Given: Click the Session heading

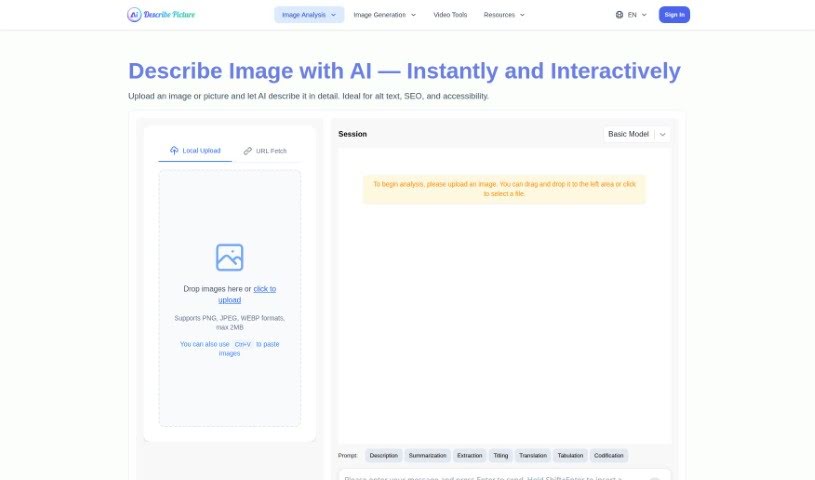Looking at the screenshot, I should (x=352, y=134).
